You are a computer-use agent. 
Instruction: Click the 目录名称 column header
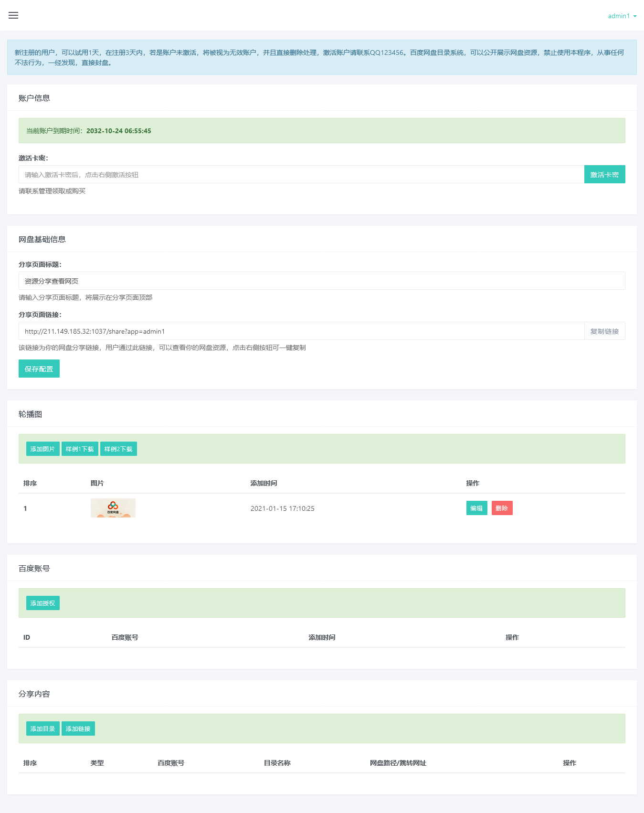[277, 763]
